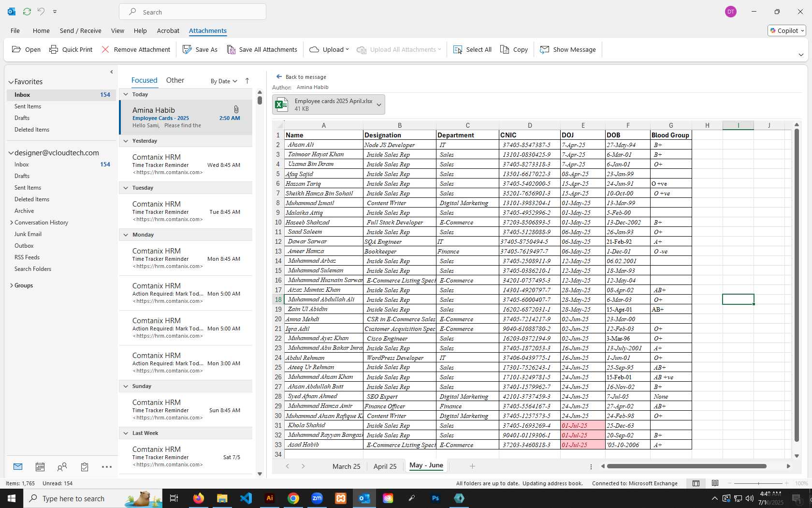The width and height of the screenshot is (812, 508).
Task: Click the Back to message link
Action: click(x=305, y=77)
